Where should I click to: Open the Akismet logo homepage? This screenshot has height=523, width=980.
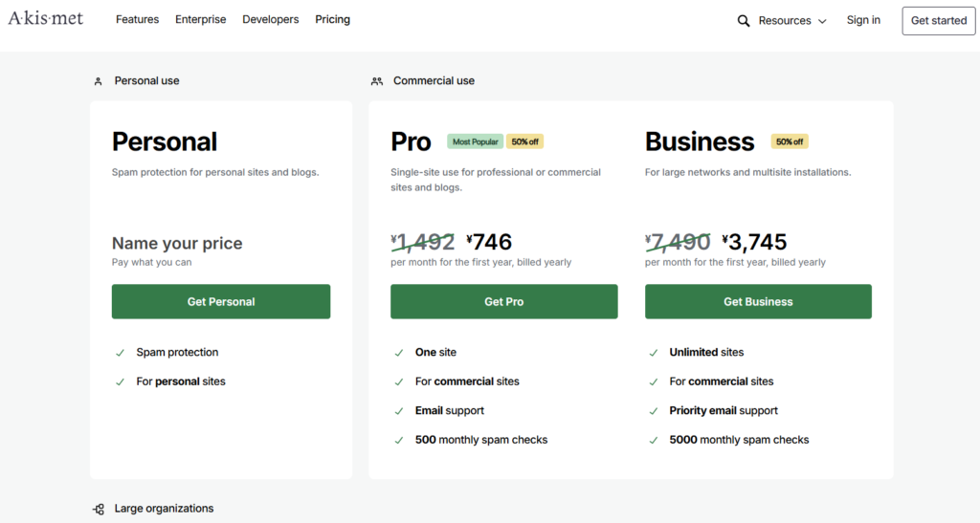(x=46, y=19)
